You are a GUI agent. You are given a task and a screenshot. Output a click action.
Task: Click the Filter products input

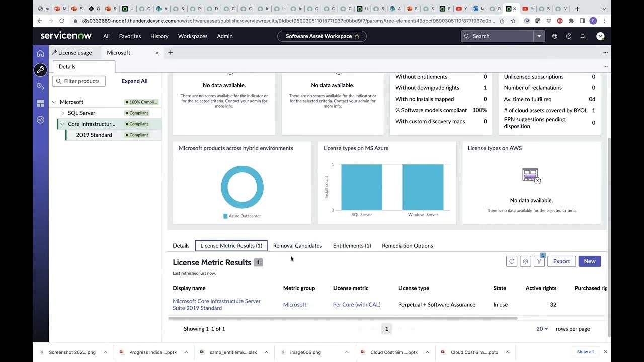coord(79,81)
